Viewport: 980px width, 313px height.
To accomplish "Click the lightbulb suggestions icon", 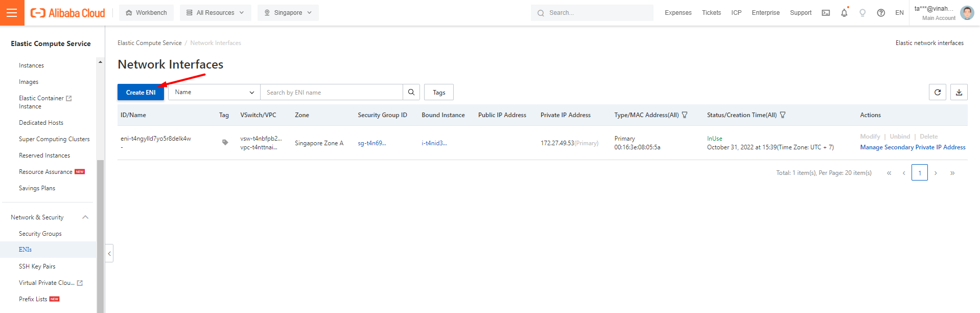I will click(x=862, y=13).
